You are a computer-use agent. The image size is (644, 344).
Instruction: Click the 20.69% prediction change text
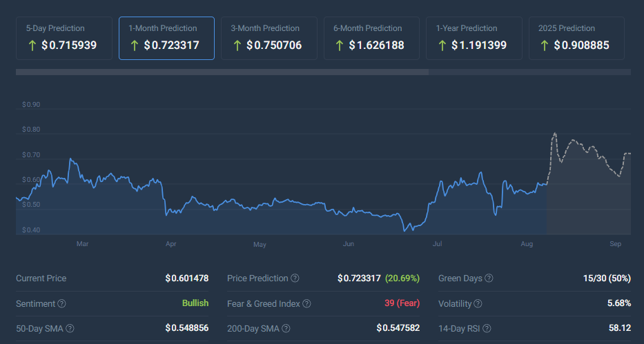tap(402, 279)
